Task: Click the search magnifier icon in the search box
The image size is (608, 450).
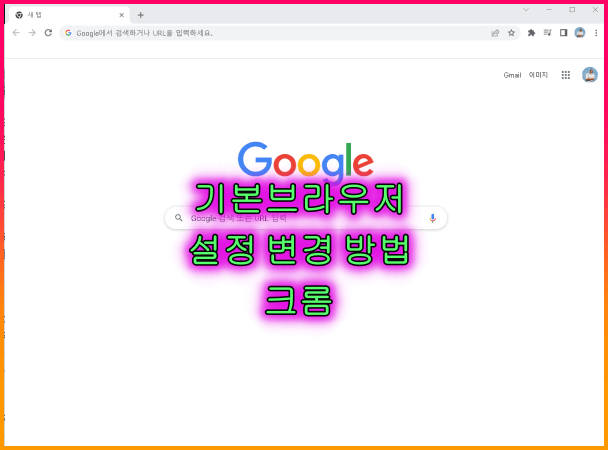Action: 178,218
